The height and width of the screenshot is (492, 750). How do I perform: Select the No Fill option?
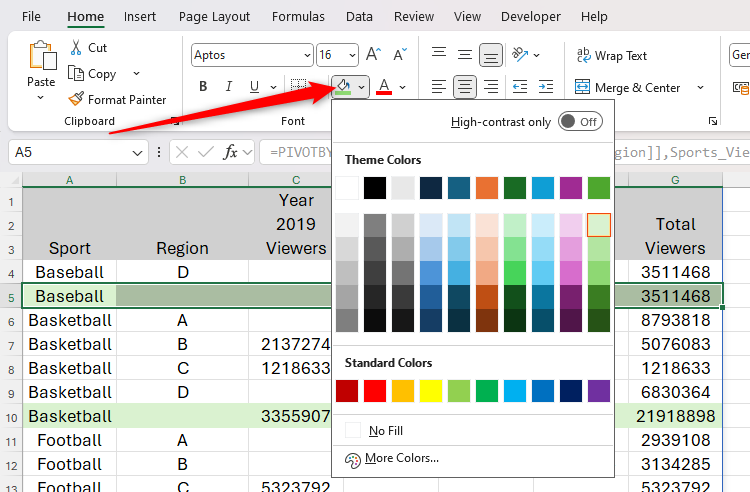click(x=385, y=430)
